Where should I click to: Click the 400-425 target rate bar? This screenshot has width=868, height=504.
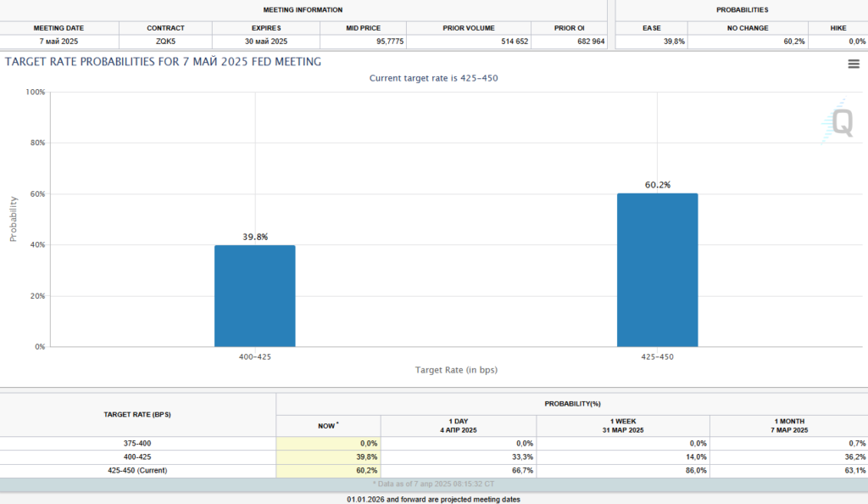[x=254, y=295]
